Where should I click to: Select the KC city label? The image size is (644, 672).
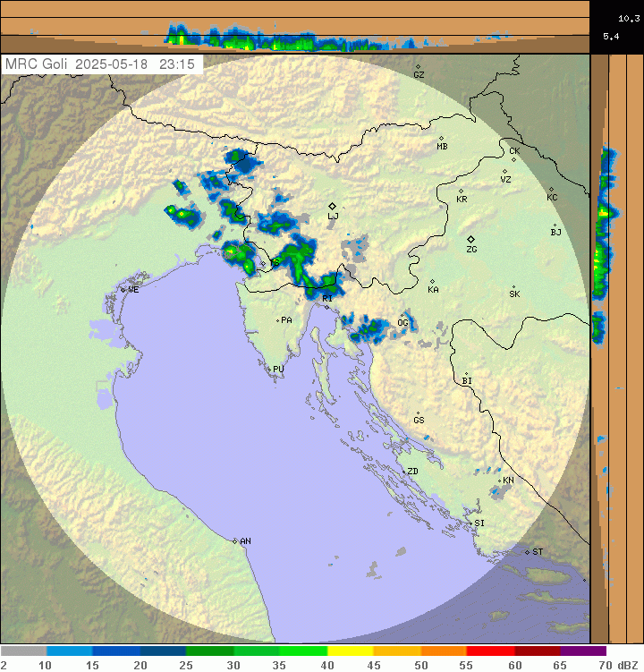552,197
